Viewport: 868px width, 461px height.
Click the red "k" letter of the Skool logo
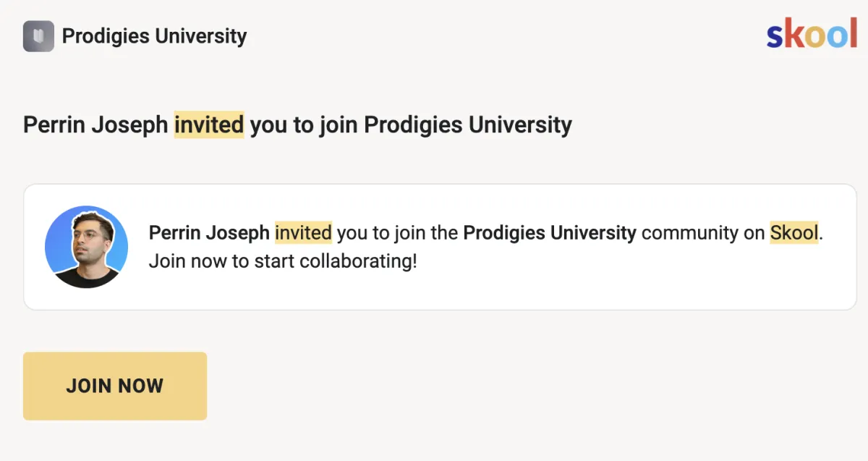click(793, 34)
